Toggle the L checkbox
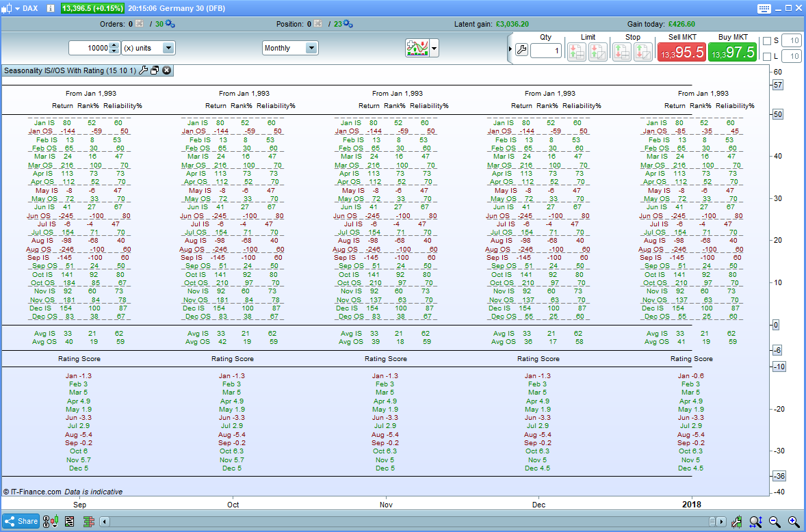The image size is (806, 532). tap(767, 57)
